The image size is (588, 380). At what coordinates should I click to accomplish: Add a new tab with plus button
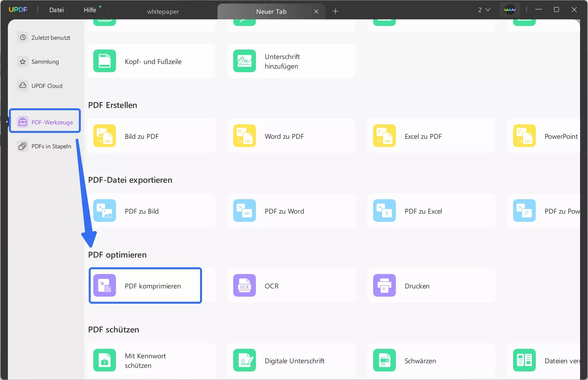click(335, 11)
